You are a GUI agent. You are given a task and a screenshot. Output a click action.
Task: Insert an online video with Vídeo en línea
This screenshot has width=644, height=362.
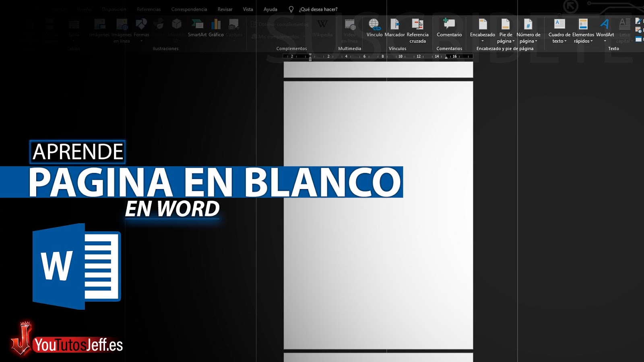click(x=349, y=31)
